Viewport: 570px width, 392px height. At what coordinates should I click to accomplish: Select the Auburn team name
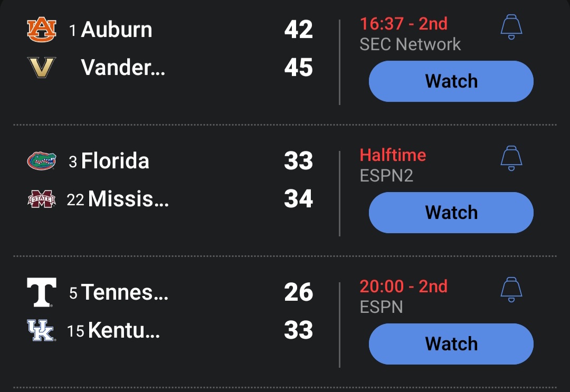point(116,30)
